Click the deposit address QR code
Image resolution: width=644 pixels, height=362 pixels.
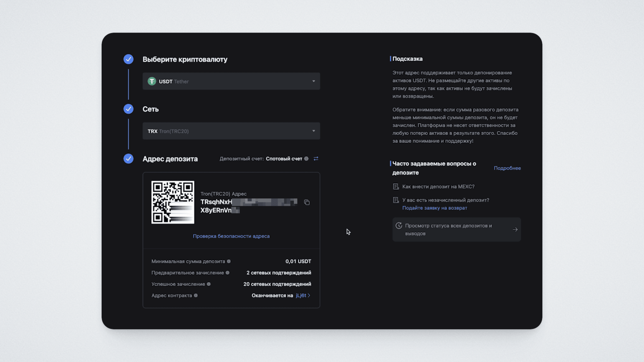(173, 202)
